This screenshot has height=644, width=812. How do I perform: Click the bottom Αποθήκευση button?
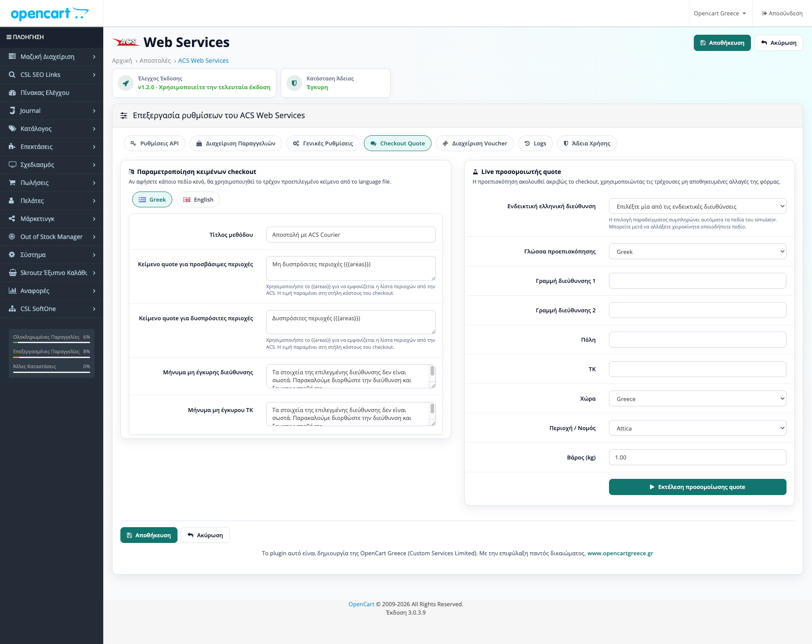tap(149, 535)
